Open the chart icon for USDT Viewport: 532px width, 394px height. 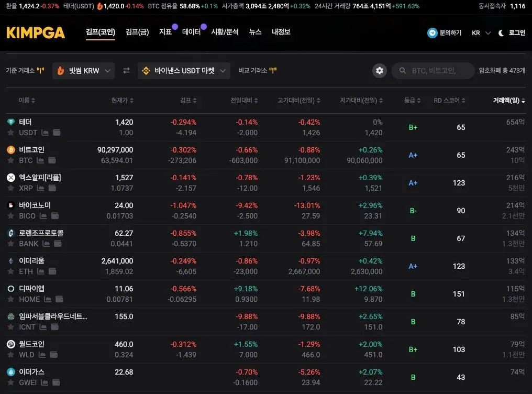pyautogui.click(x=45, y=133)
